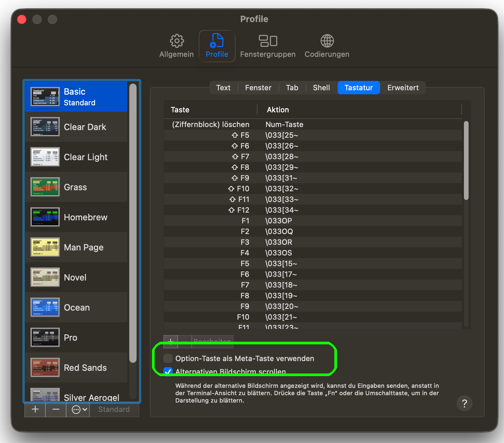The image size is (504, 443).
Task: Select the Num-Taste action cell
Action: click(284, 124)
